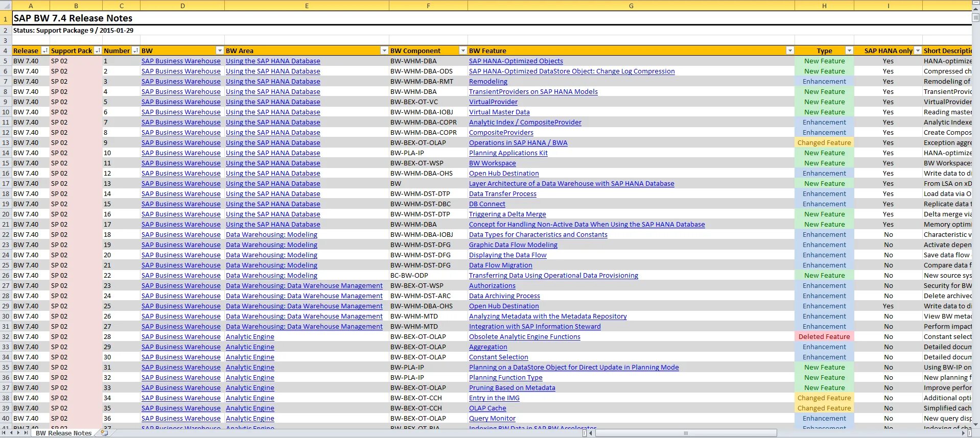Open the Support Pack filter dropdown
This screenshot has height=438, width=980.
point(97,51)
